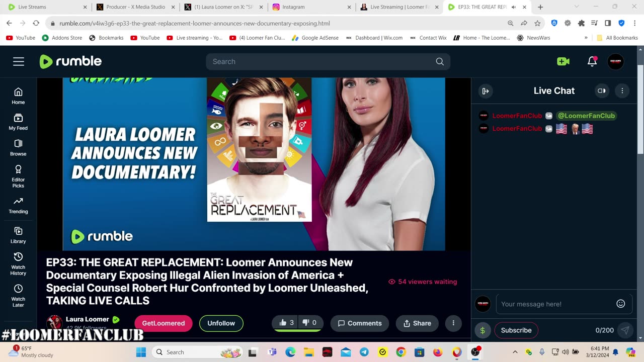Open the Addons Store bookmark

[x=62, y=38]
